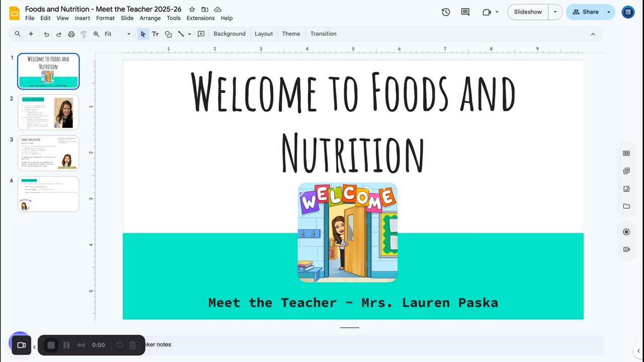Open the View menu
The image size is (644, 362).
tap(62, 18)
